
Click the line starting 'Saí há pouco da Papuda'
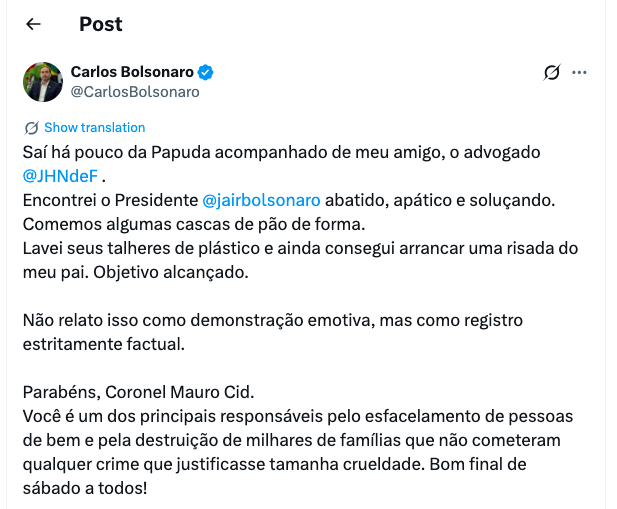tap(281, 152)
